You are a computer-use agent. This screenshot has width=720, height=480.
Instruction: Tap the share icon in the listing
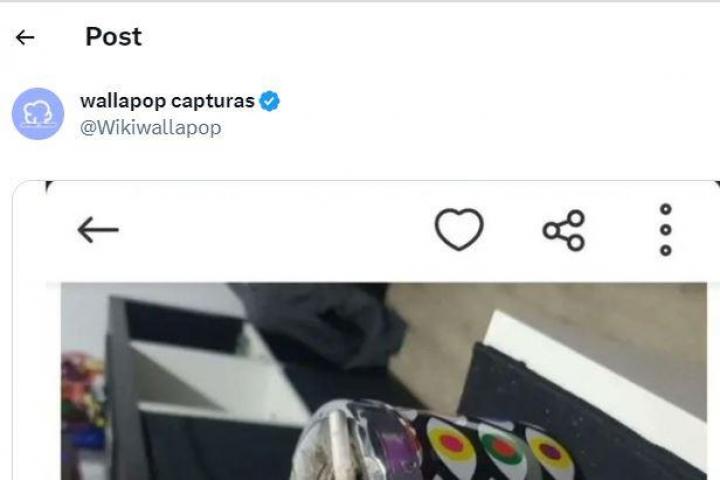(x=564, y=230)
